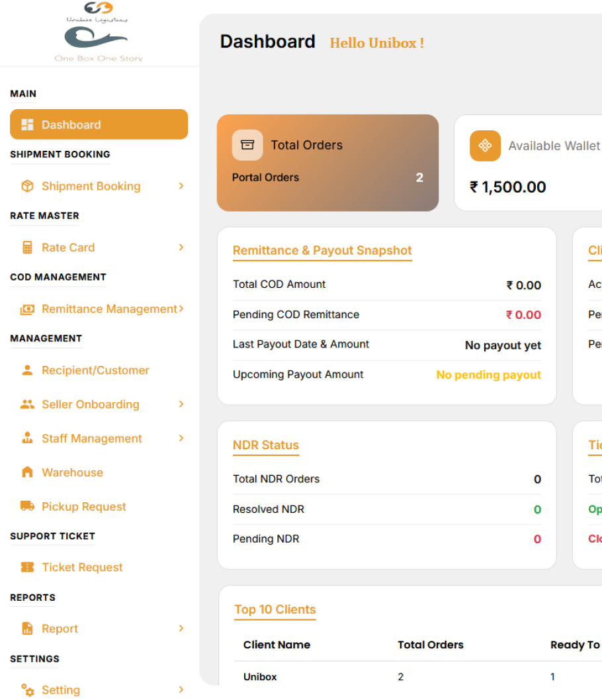Expand the Remittance Management chevron
Image resolution: width=602 pixels, height=700 pixels.
(x=181, y=309)
